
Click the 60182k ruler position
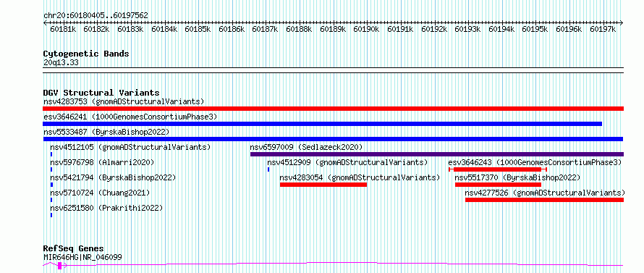coord(96,29)
